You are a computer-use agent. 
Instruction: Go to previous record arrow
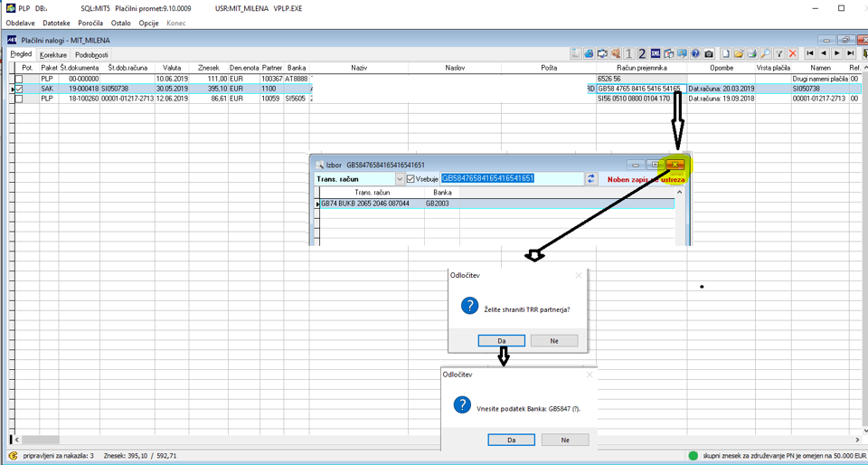click(824, 53)
